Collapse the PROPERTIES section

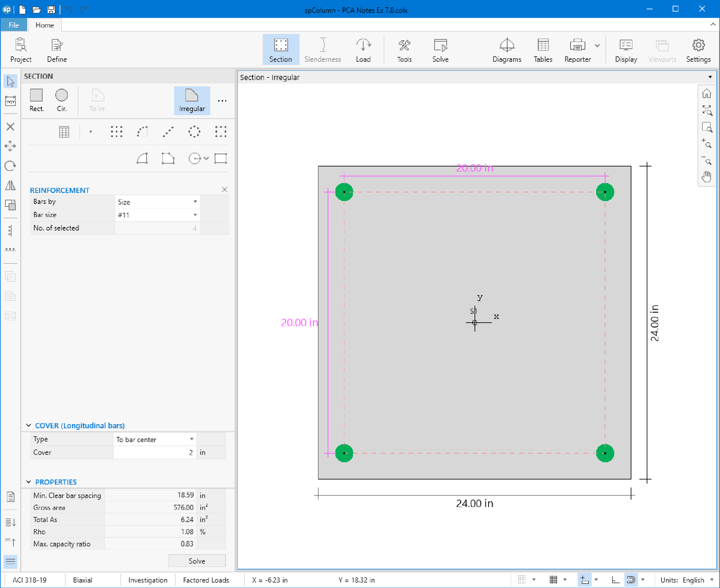pyautogui.click(x=28, y=482)
